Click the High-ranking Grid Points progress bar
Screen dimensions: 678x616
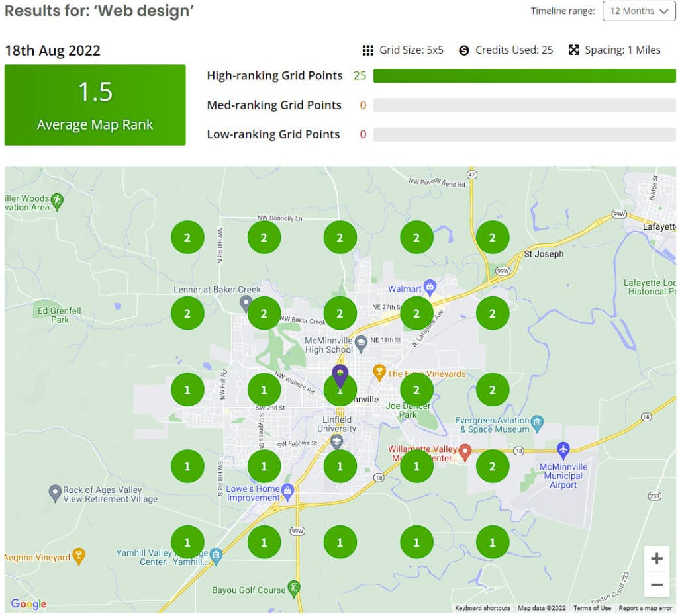(x=523, y=76)
